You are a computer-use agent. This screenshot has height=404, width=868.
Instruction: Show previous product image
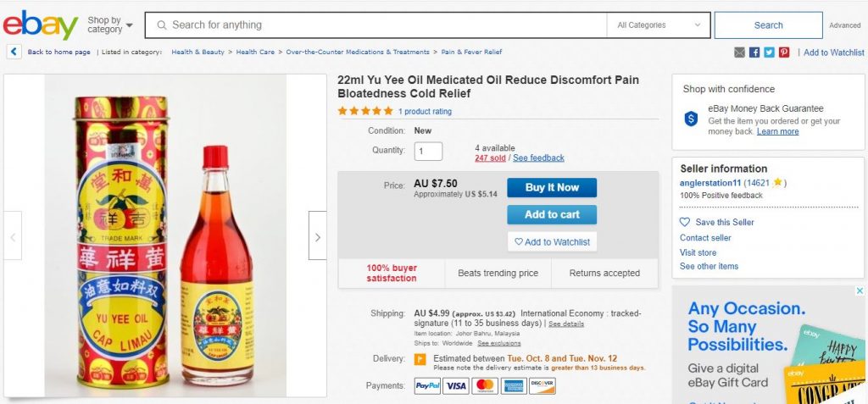tap(12, 236)
